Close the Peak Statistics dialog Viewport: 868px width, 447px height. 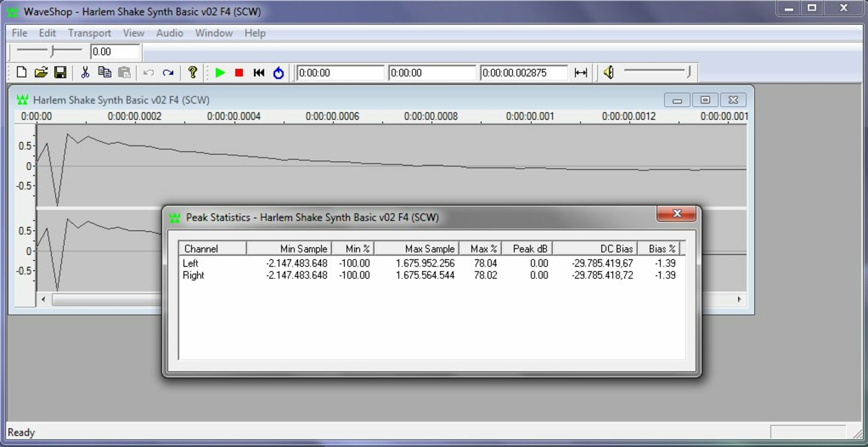point(676,213)
